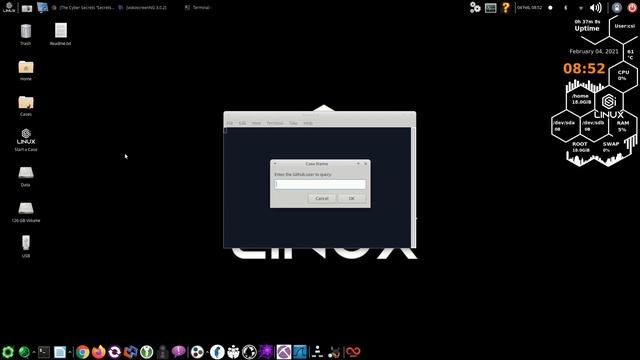The image size is (640, 360).
Task: Open the 126 GB Volume drive icon
Action: pos(26,211)
